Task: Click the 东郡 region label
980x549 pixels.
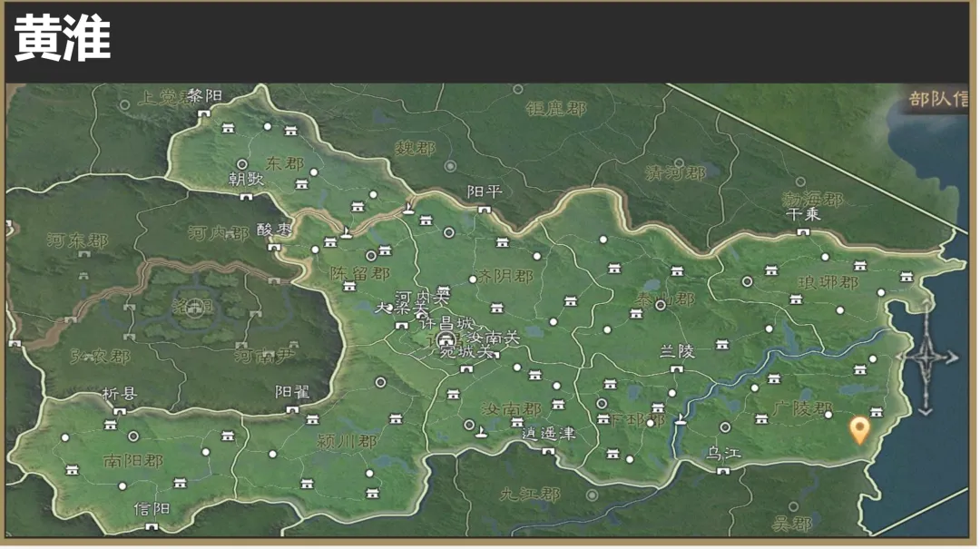Action: point(284,163)
